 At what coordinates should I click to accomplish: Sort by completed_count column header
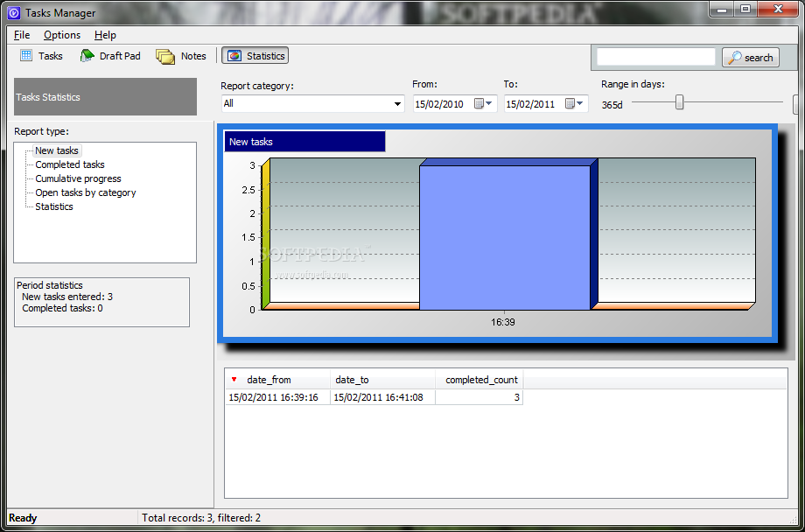pos(479,380)
